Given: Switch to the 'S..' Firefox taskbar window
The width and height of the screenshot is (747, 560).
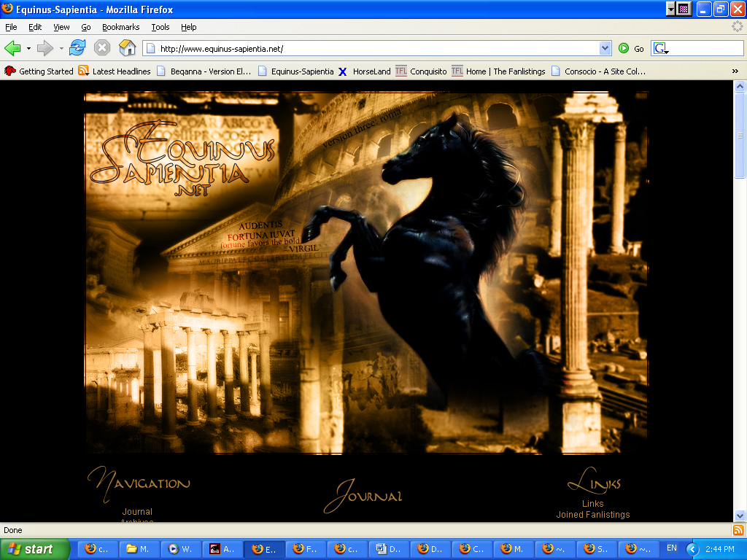Looking at the screenshot, I should click(x=597, y=549).
